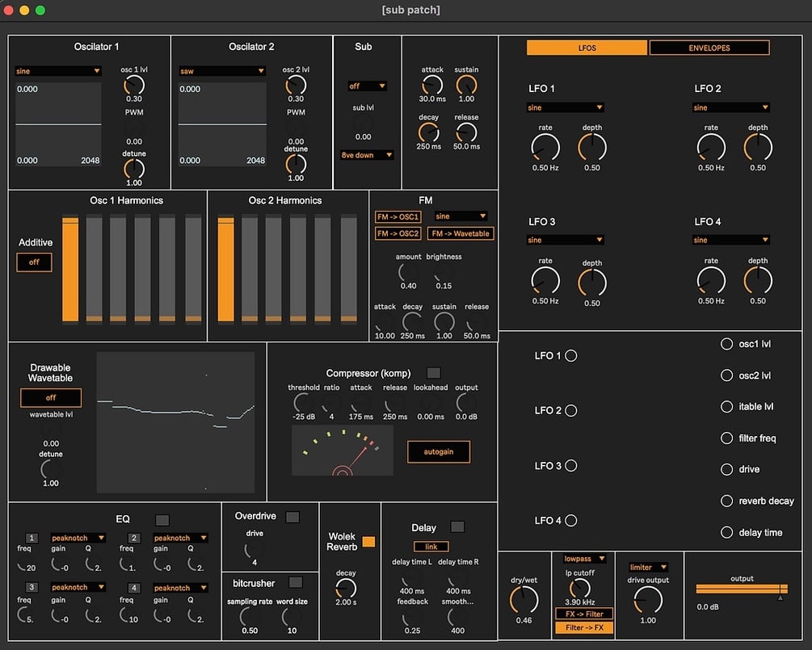The width and height of the screenshot is (812, 650).
Task: Open the LFO 1 sine shape dropdown
Action: pos(566,107)
